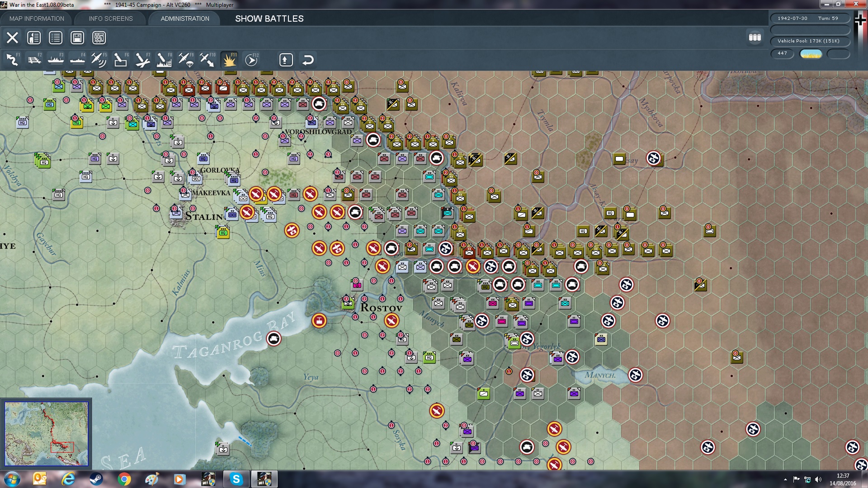The width and height of the screenshot is (868, 488).
Task: Open the save game dialog icon
Action: point(77,38)
